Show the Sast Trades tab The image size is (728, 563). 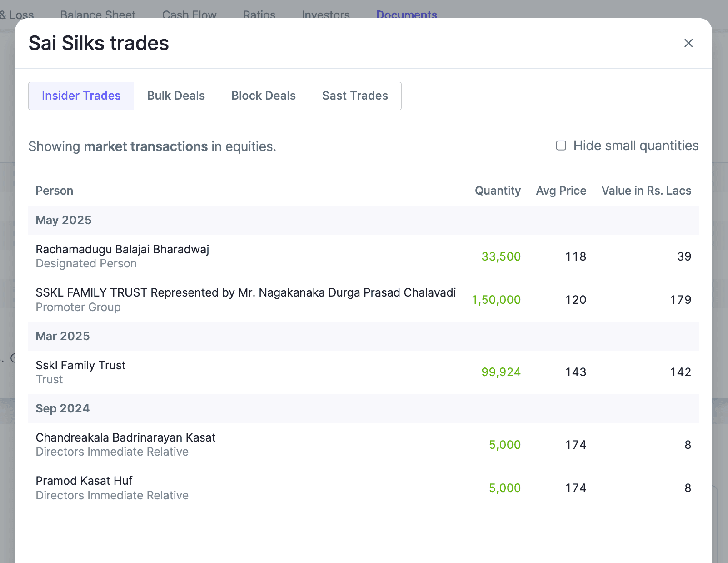click(355, 96)
